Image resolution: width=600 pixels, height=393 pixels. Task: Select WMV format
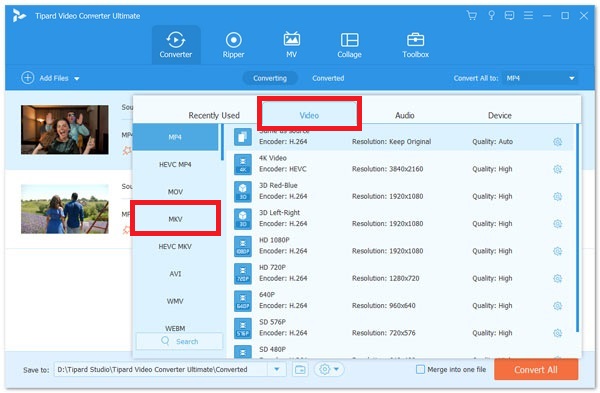(x=176, y=301)
